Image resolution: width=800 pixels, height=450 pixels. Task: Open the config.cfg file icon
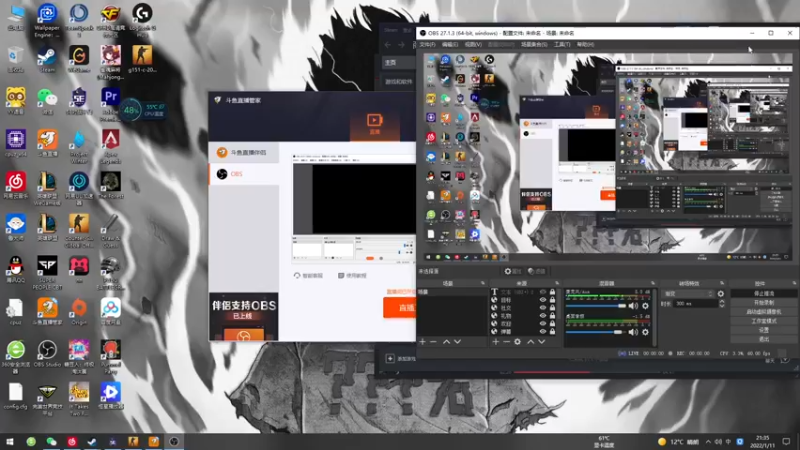coord(16,396)
